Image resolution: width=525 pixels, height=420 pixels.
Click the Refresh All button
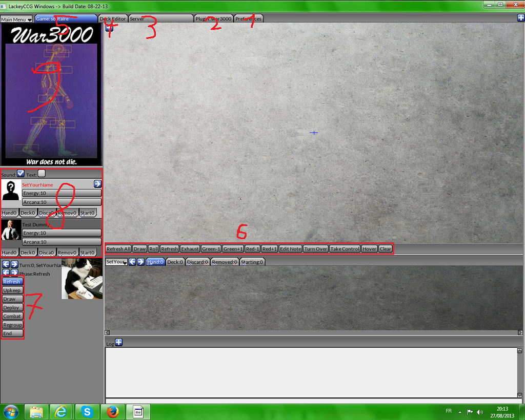pyautogui.click(x=118, y=249)
